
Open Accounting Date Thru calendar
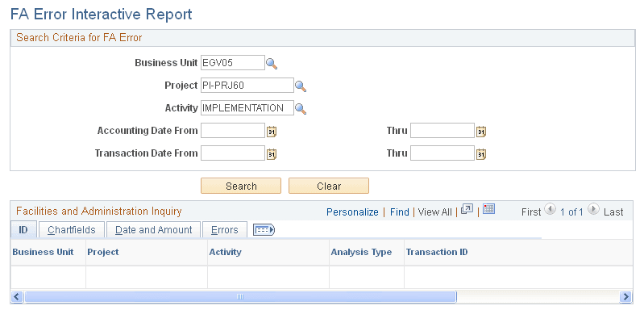point(481,132)
